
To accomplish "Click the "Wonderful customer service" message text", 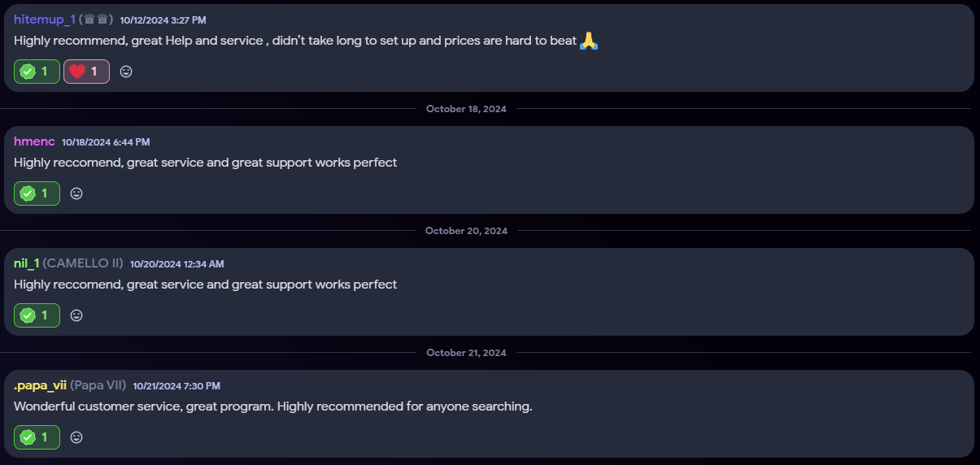I will [x=272, y=406].
